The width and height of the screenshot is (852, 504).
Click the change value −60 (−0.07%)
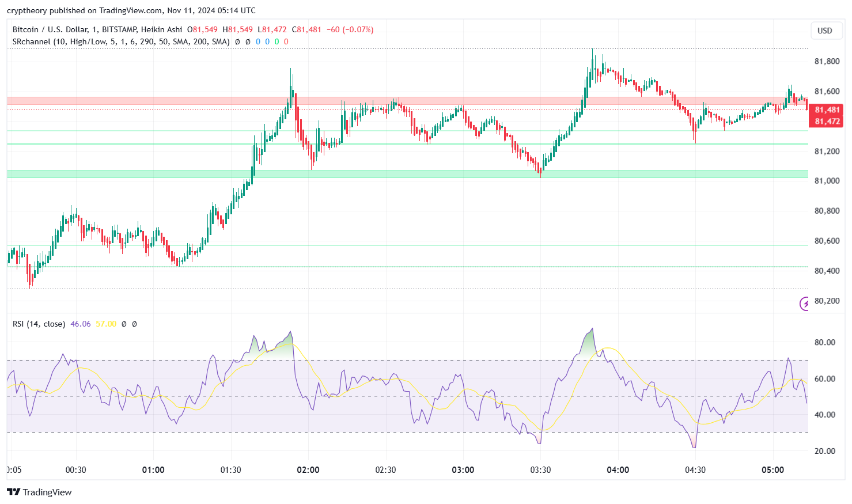coord(350,29)
